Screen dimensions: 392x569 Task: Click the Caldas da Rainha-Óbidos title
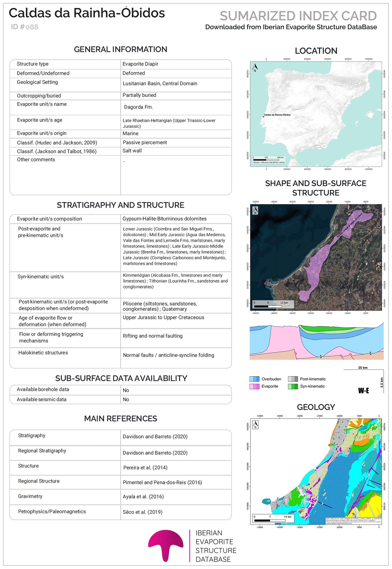click(x=87, y=13)
